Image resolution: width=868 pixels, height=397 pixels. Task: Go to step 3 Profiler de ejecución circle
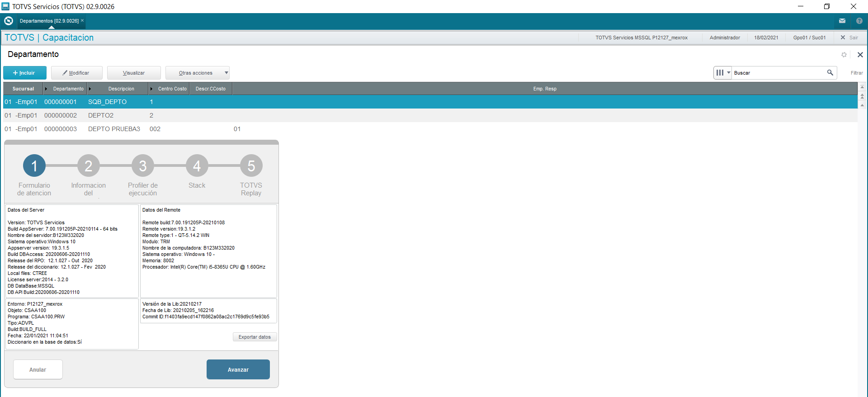click(x=143, y=166)
